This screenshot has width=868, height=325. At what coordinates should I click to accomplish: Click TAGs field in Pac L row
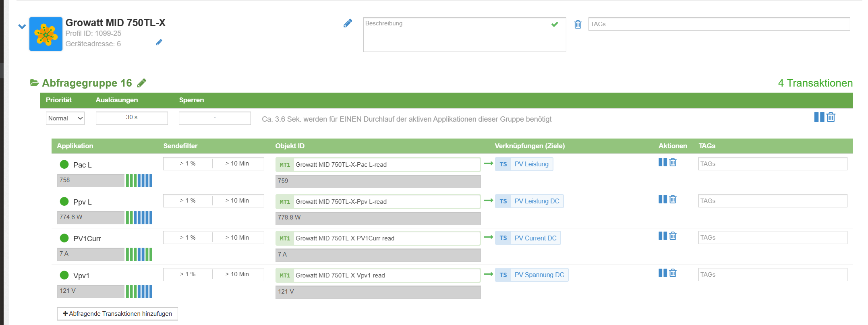pyautogui.click(x=773, y=164)
